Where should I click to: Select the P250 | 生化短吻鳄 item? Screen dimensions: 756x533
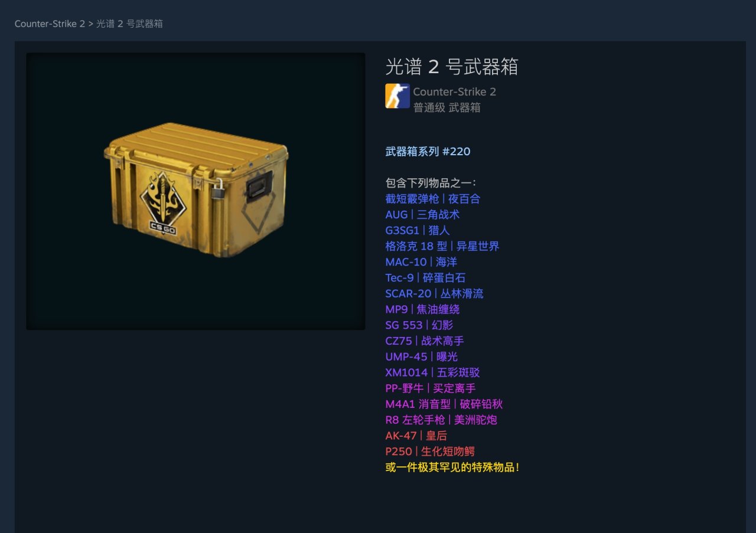point(430,452)
